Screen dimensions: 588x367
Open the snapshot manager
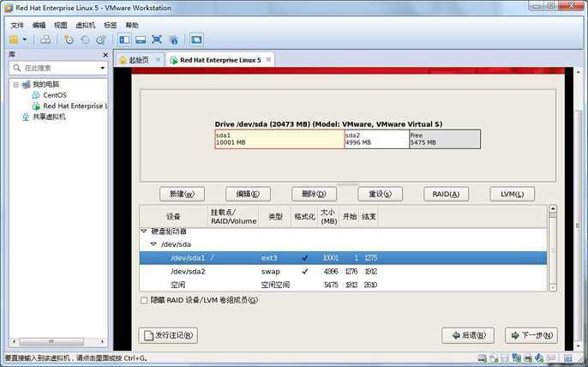pos(100,39)
